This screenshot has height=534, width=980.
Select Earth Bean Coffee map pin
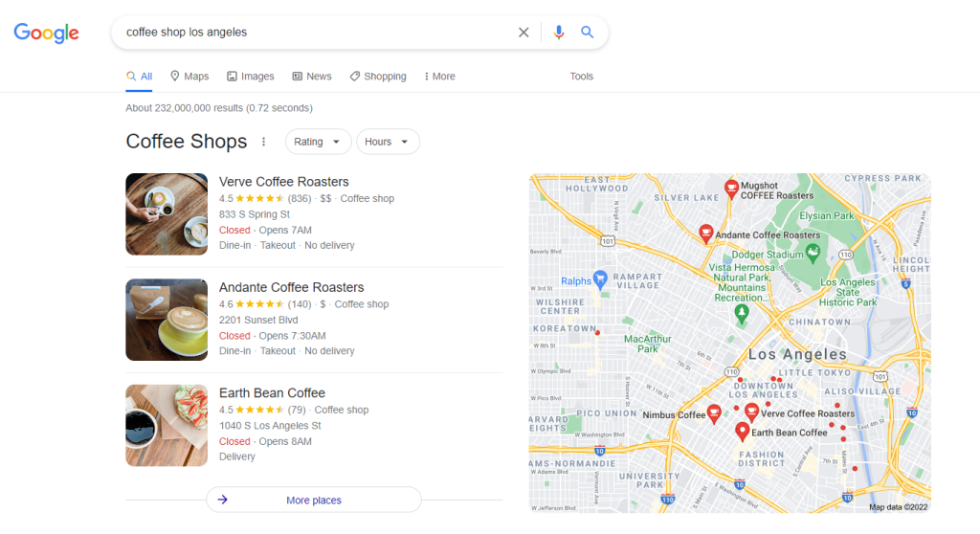(x=742, y=431)
